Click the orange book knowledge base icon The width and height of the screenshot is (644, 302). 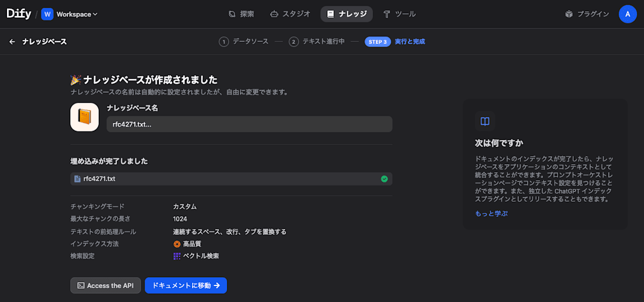(84, 117)
